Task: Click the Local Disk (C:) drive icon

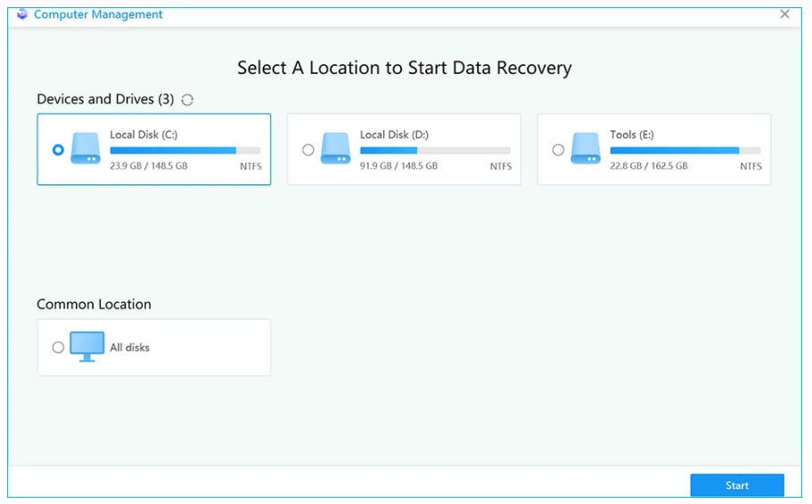Action: coord(86,149)
